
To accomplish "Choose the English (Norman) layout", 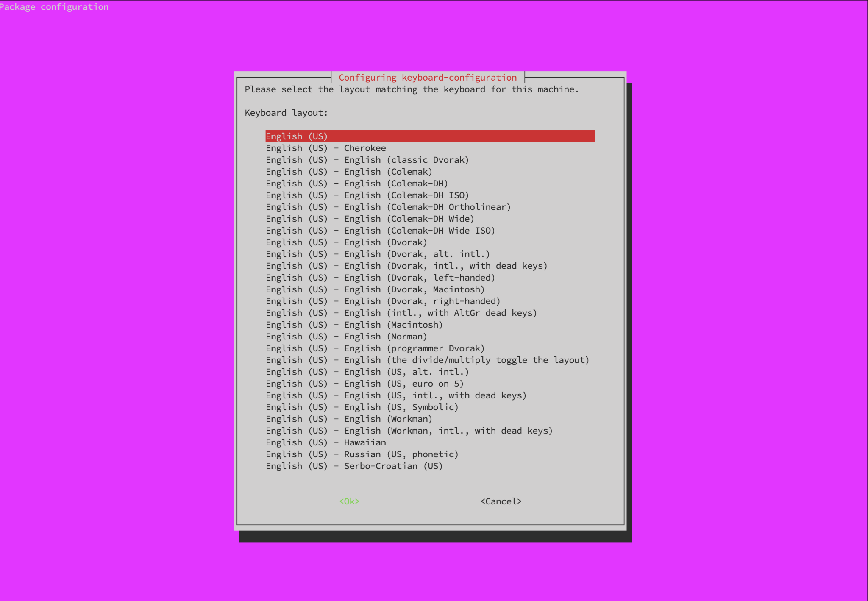I will pos(346,337).
